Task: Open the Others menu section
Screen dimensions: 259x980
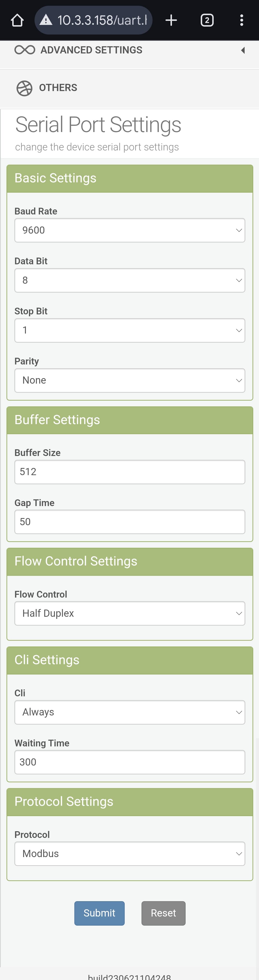Action: pyautogui.click(x=58, y=88)
